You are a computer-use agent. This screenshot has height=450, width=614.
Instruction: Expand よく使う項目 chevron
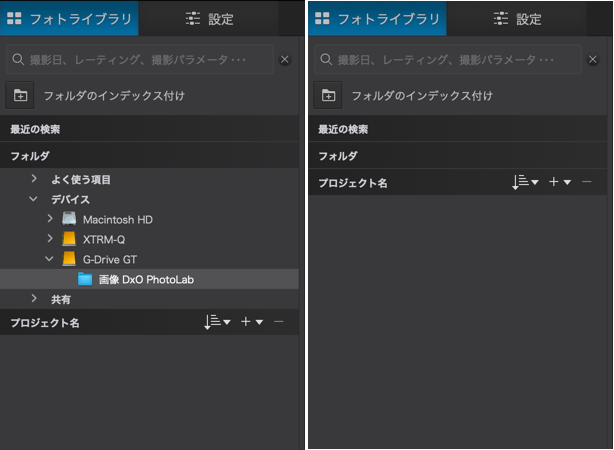(x=34, y=179)
